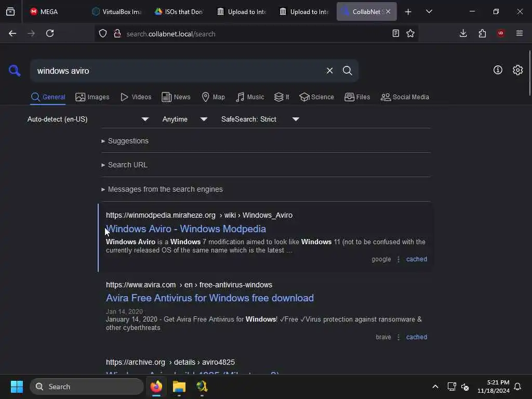Viewport: 532px width, 399px height.
Task: Switch to ISOs that Don't tab
Action: tap(179, 11)
